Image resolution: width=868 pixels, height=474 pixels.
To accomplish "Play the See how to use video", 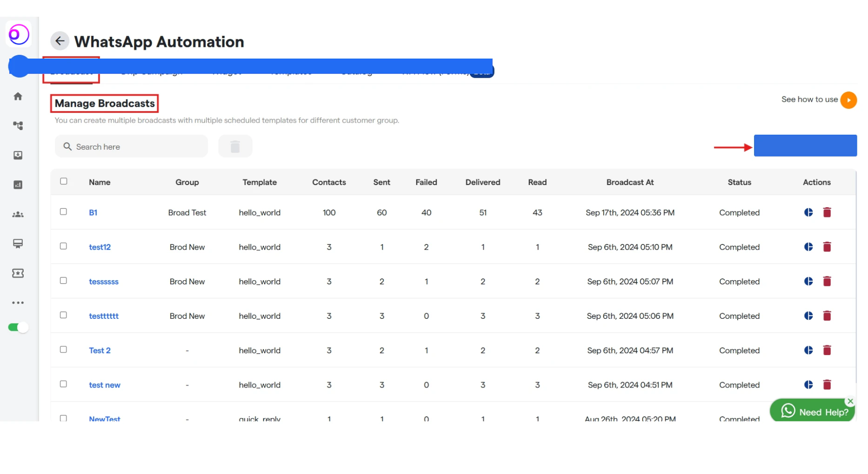I will [x=848, y=100].
